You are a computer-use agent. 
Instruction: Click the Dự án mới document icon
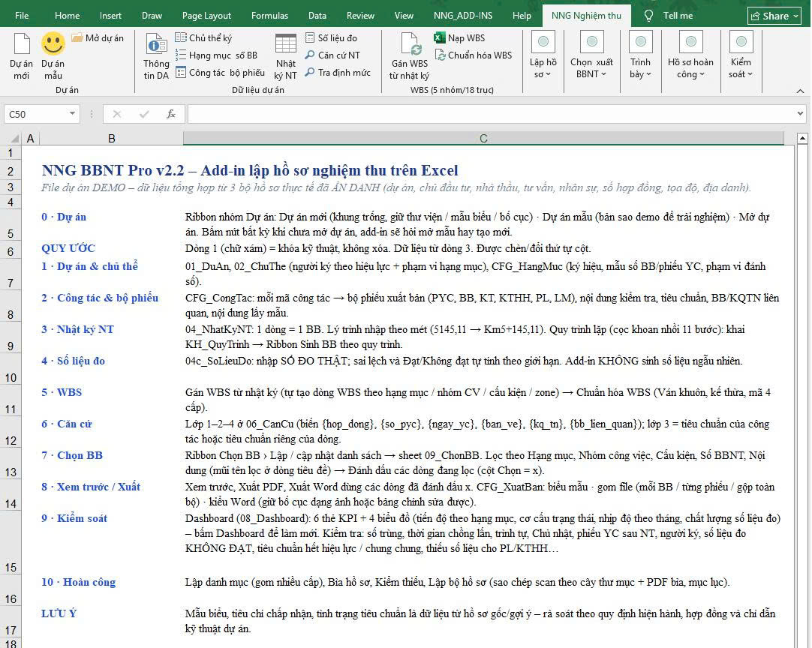(22, 43)
